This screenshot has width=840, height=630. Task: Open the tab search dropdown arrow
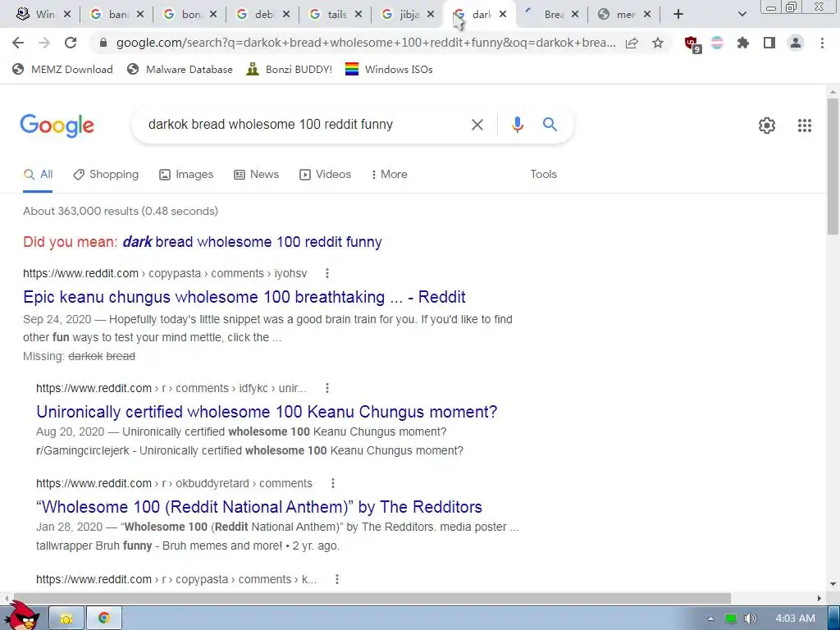click(x=742, y=14)
